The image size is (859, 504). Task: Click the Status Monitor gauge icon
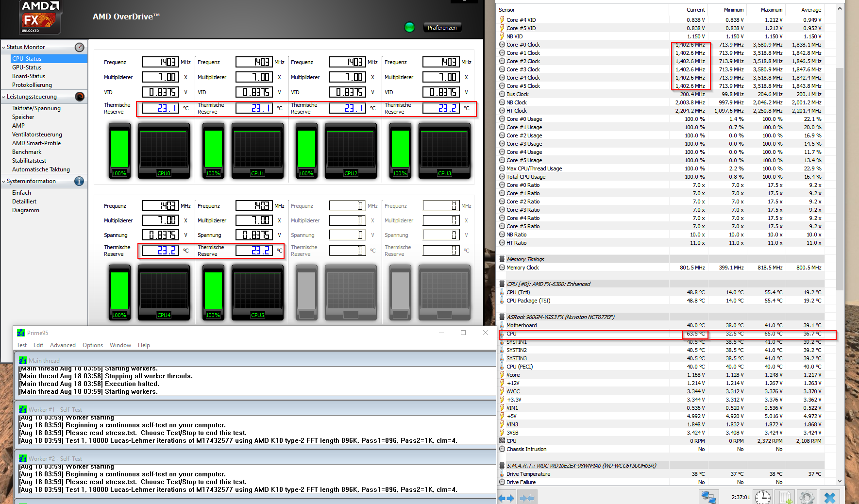(80, 47)
